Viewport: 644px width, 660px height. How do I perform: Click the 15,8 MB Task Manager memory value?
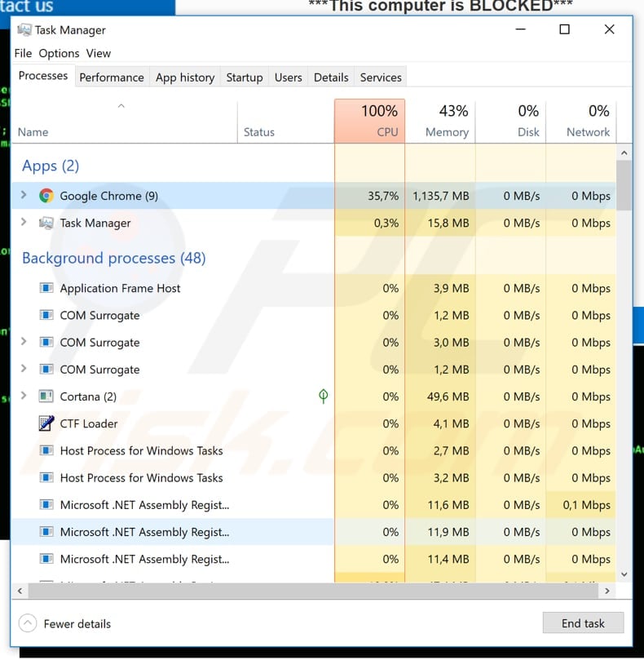[448, 223]
